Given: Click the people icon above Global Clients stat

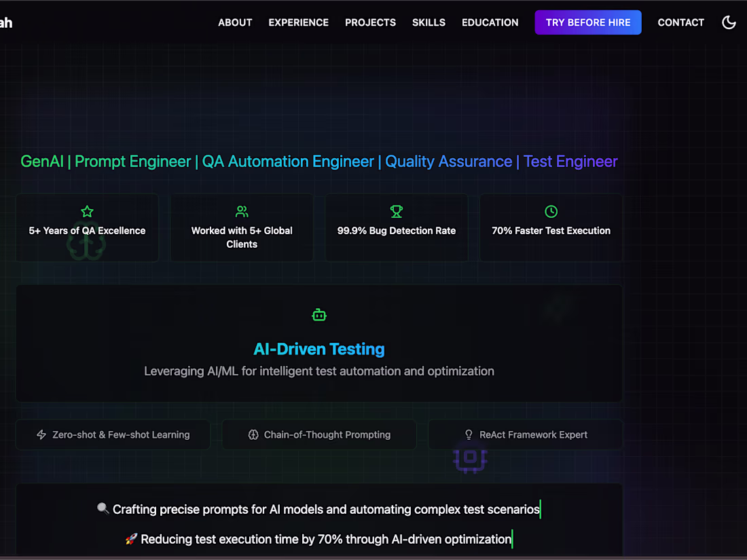Looking at the screenshot, I should (x=242, y=211).
